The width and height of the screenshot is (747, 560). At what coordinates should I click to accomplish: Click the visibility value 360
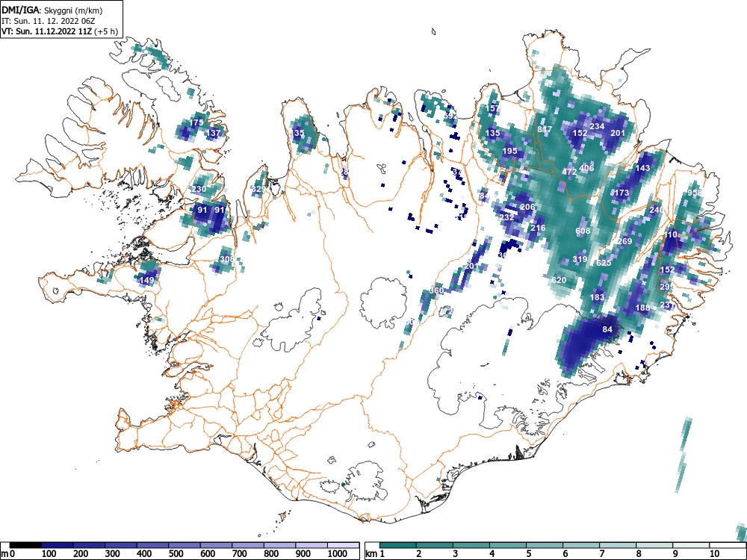click(x=436, y=290)
